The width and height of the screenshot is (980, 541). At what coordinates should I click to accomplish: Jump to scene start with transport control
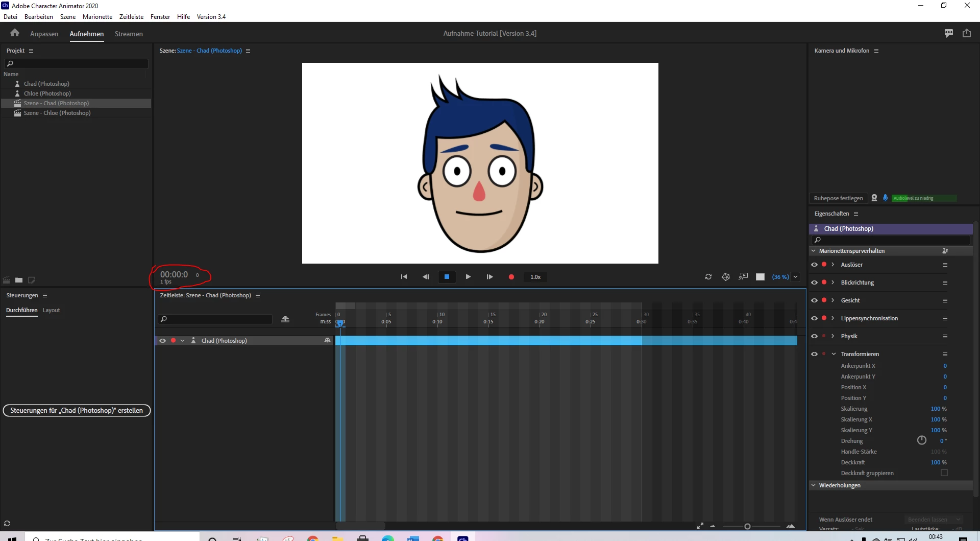point(404,277)
